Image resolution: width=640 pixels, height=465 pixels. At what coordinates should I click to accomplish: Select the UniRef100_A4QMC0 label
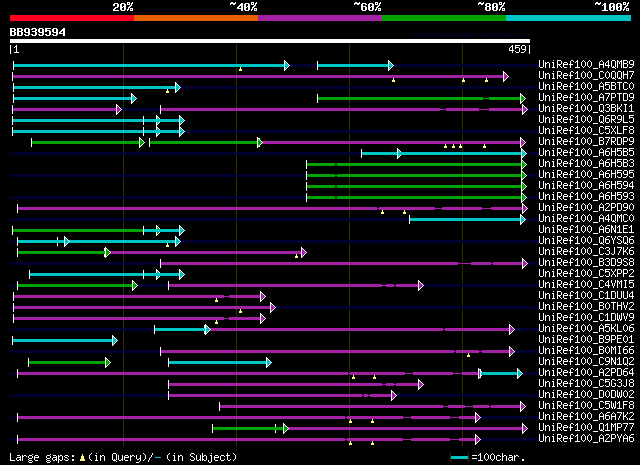(x=586, y=218)
